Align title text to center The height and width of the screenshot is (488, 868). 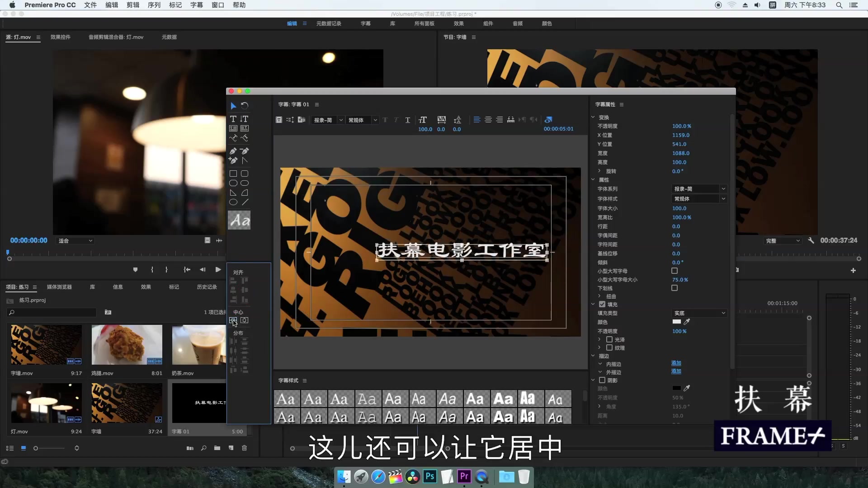click(x=488, y=120)
